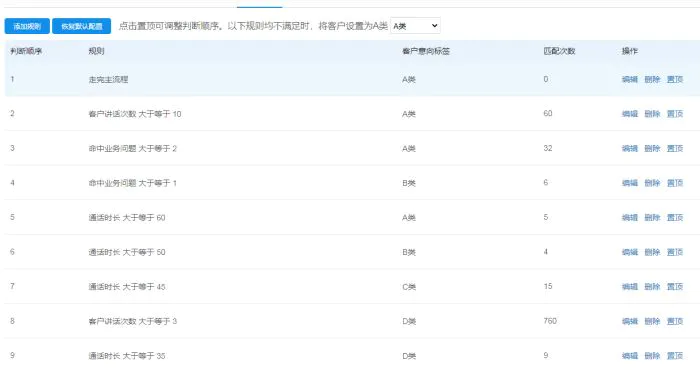
Task: Open the default A类 category dropdown
Action: point(415,26)
